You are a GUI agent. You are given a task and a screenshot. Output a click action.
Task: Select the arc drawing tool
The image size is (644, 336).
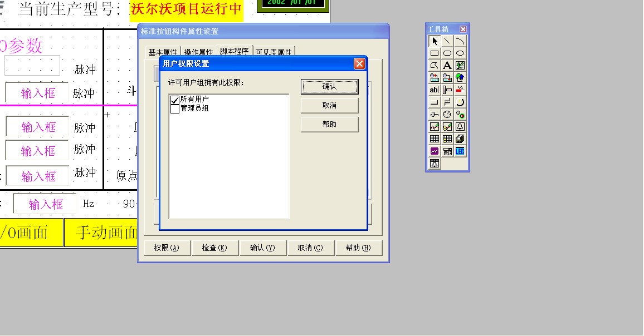point(460,41)
